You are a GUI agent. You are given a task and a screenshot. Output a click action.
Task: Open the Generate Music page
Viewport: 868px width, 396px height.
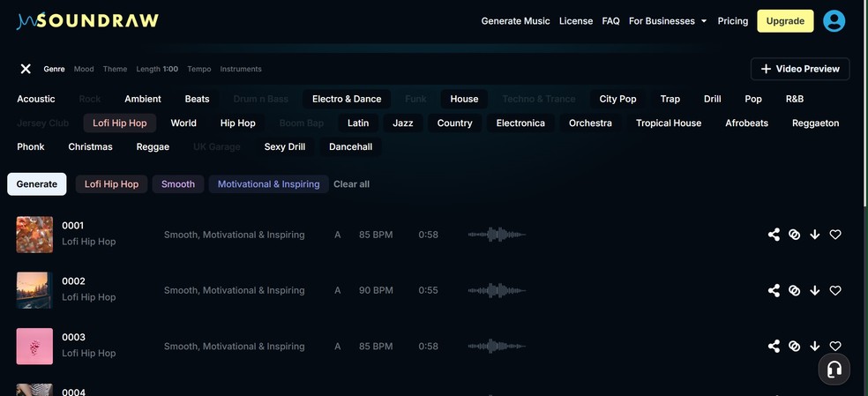515,21
